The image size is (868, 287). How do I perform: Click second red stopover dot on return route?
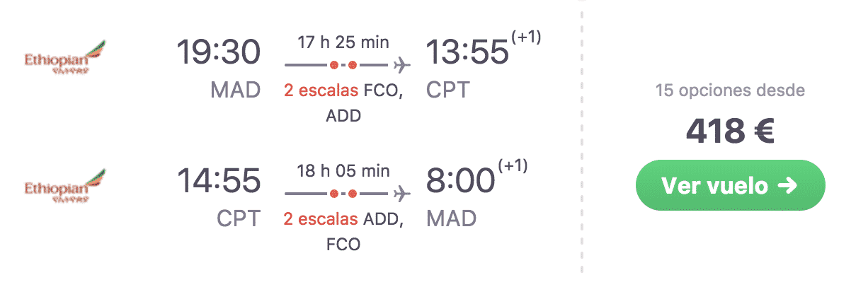[352, 193]
